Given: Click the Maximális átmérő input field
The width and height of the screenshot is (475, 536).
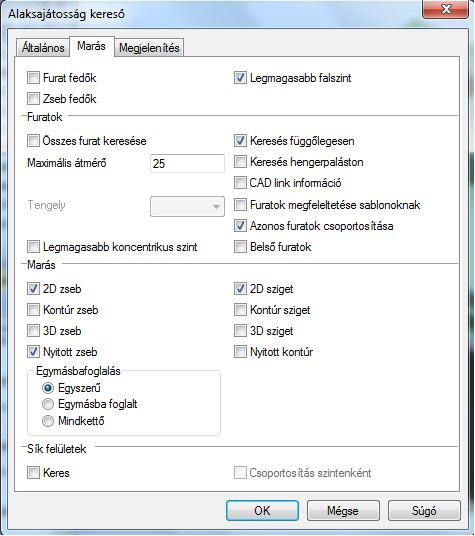Looking at the screenshot, I should (187, 163).
